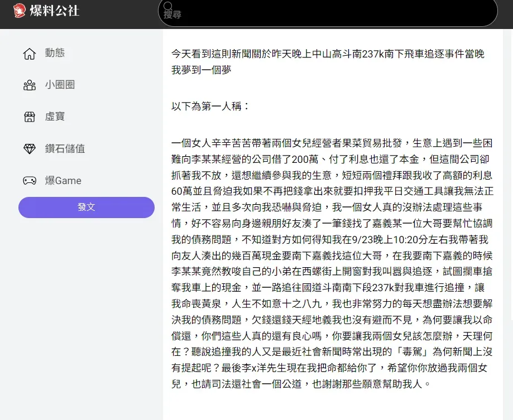Open the 爆料公社 site title
The height and width of the screenshot is (420, 513).
tap(54, 11)
